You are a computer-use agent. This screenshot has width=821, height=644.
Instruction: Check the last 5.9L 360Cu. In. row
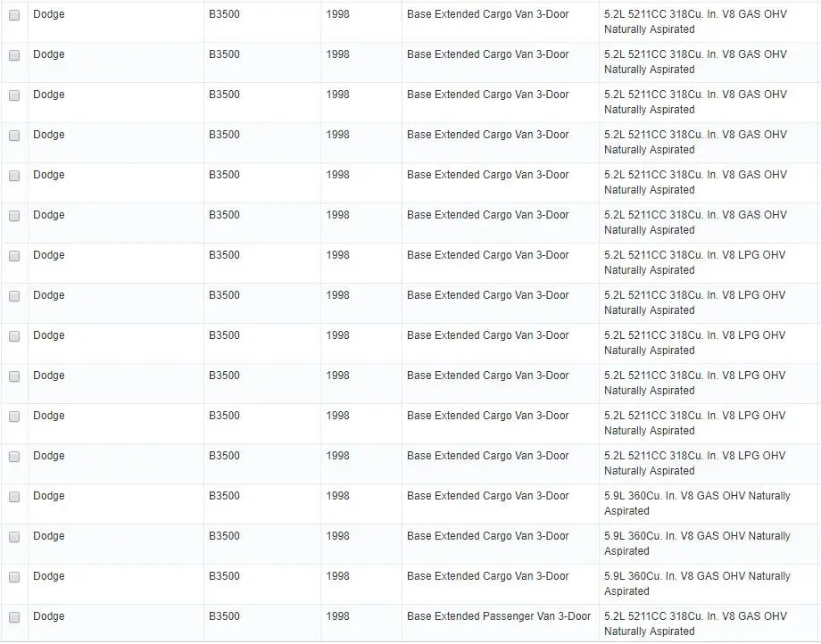point(14,577)
